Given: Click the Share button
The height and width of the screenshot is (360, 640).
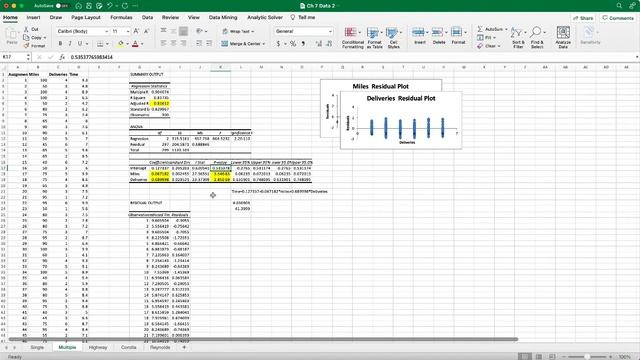Looking at the screenshot, I should click(x=583, y=18).
